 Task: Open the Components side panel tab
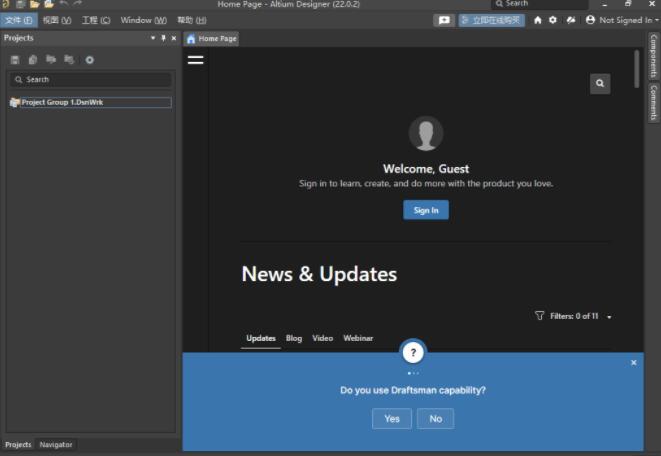coord(653,56)
